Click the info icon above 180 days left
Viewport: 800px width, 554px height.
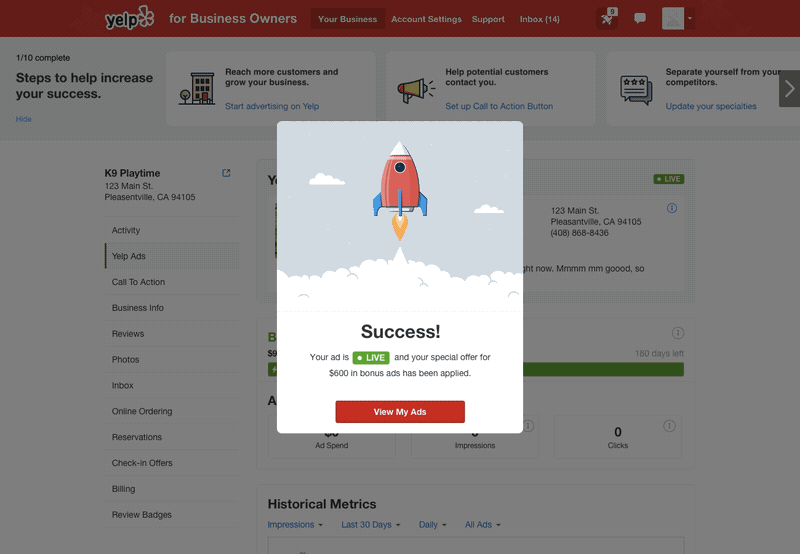678,333
